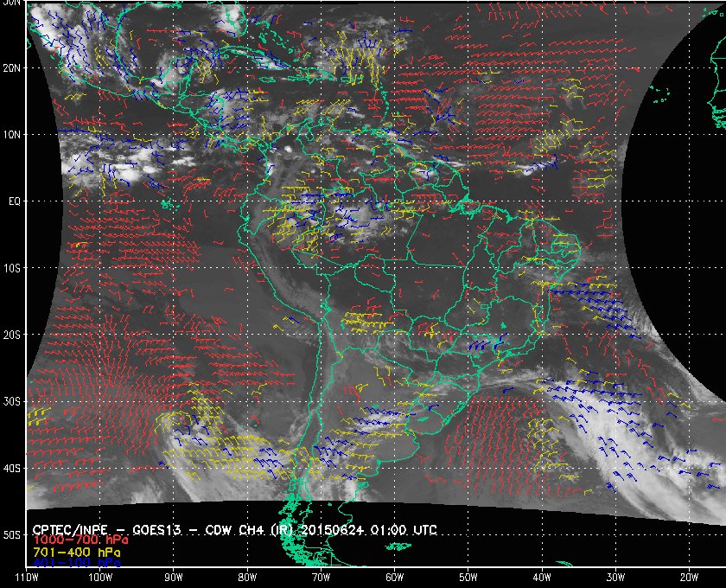The image size is (726, 588).
Task: Click the 50W longitude label
Action: (x=468, y=577)
